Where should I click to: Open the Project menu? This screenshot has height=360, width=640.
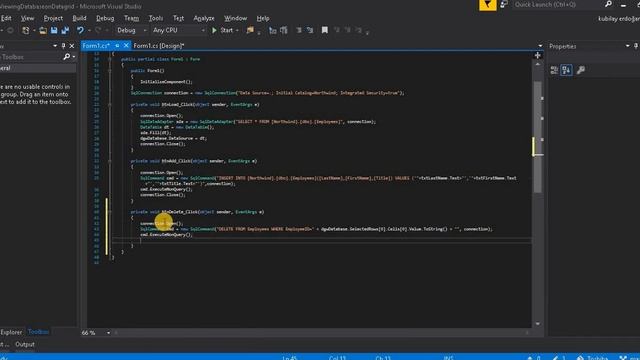pos(53,18)
